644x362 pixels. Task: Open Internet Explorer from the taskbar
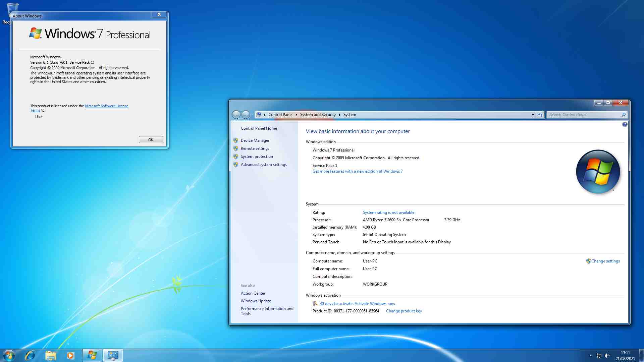(x=30, y=355)
